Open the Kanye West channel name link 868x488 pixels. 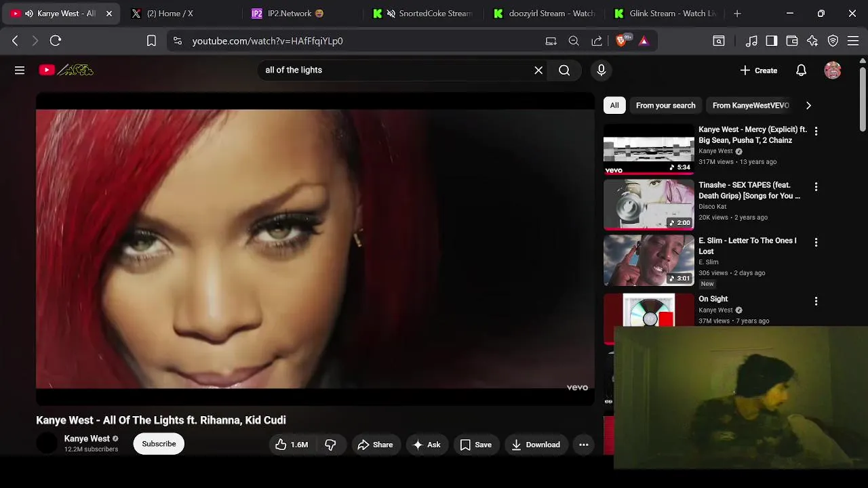[x=87, y=439]
